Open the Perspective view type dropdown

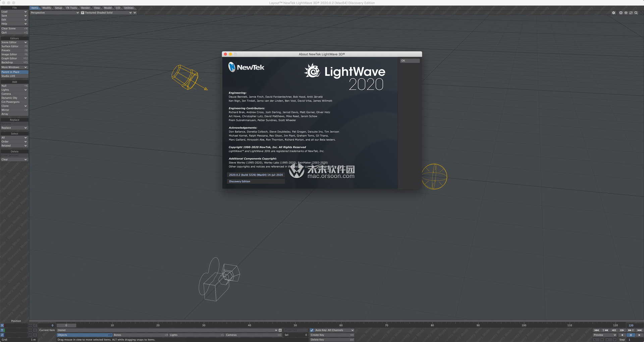tap(55, 13)
